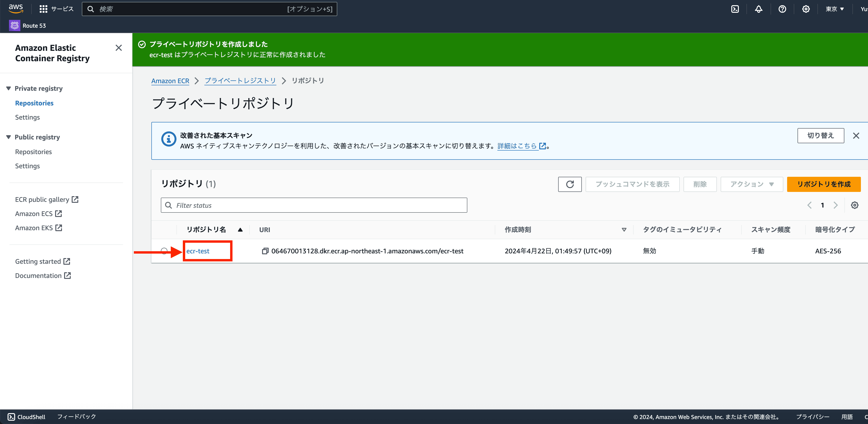
Task: Click the creation timestamp cell for ecr-test
Action: click(x=558, y=251)
